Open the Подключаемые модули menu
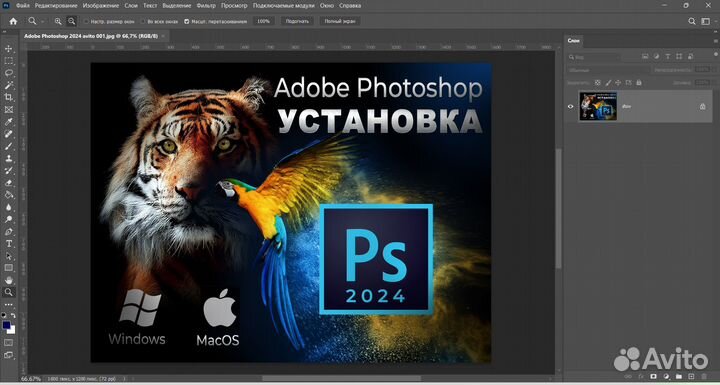The image size is (720, 385). tap(283, 6)
